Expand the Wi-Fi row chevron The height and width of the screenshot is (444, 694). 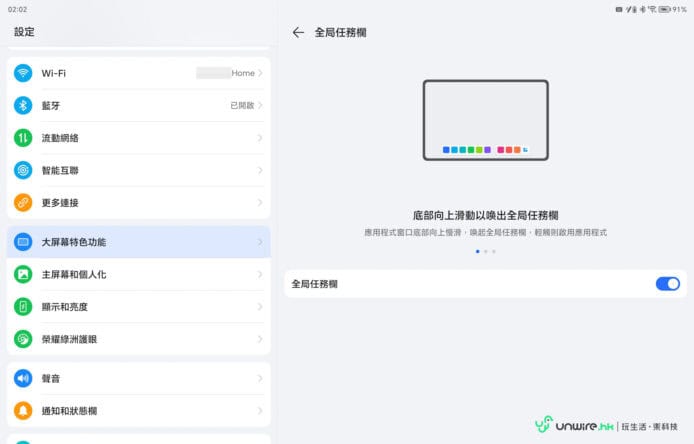tap(260, 73)
